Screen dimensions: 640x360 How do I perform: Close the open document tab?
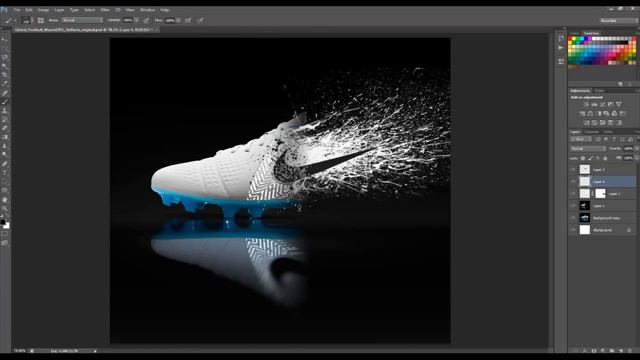pos(157,30)
